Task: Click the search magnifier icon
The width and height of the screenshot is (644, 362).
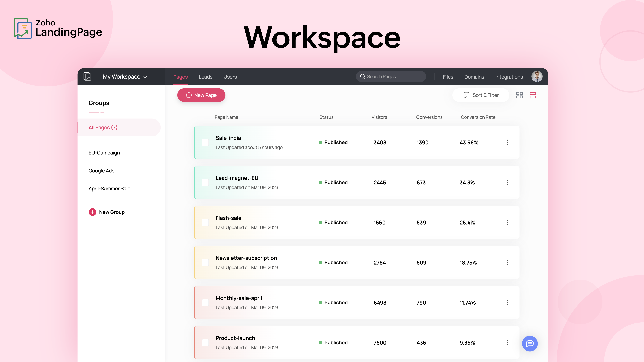Action: (x=363, y=76)
